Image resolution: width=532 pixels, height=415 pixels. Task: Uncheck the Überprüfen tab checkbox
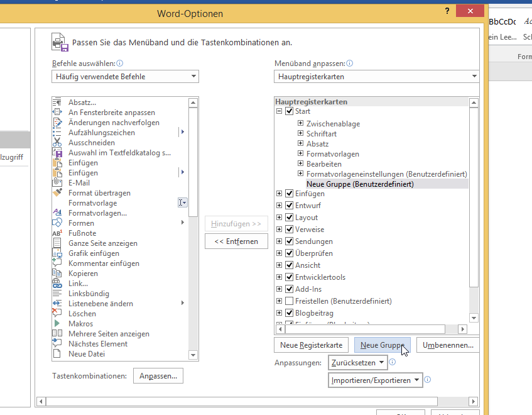(x=289, y=253)
